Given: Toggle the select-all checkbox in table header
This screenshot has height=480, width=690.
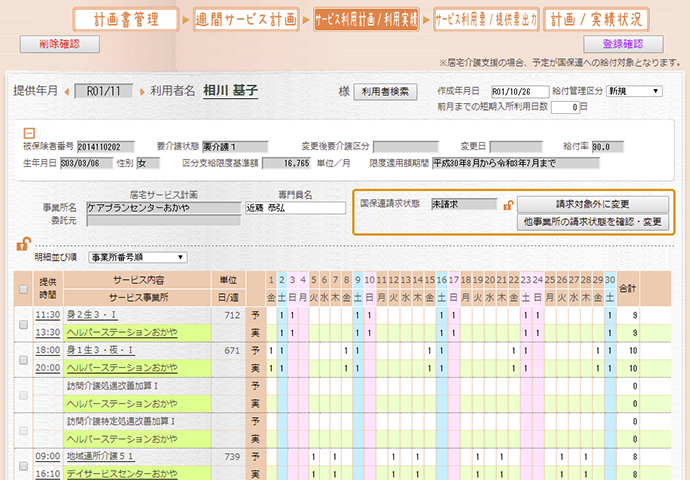Looking at the screenshot, I should point(23,288).
